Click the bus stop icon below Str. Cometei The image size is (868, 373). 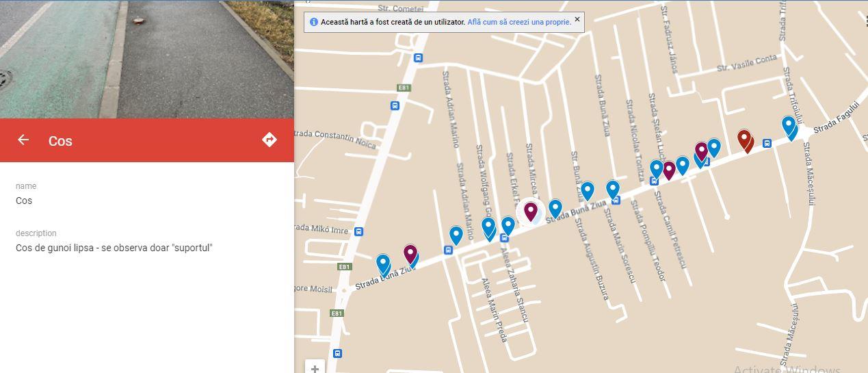418,58
